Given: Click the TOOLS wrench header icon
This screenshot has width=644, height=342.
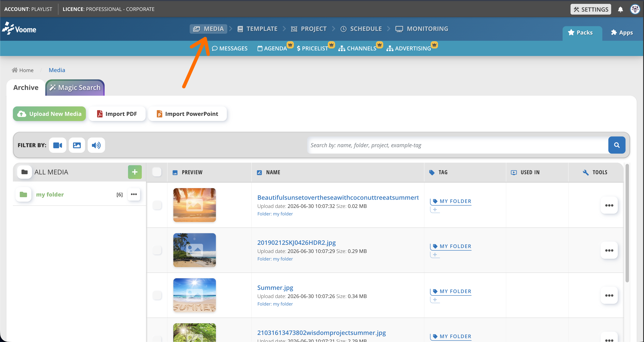Looking at the screenshot, I should (x=586, y=173).
